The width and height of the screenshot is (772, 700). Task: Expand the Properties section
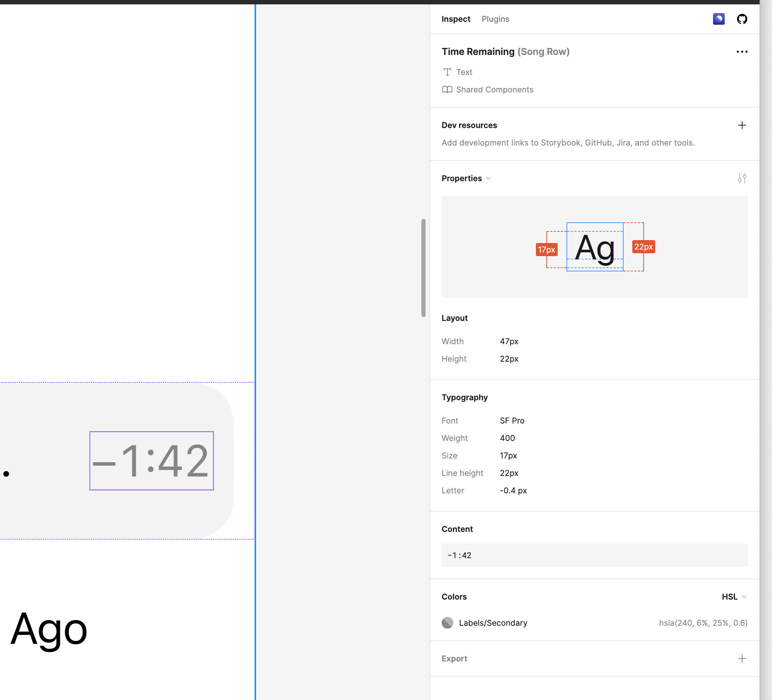(x=489, y=178)
